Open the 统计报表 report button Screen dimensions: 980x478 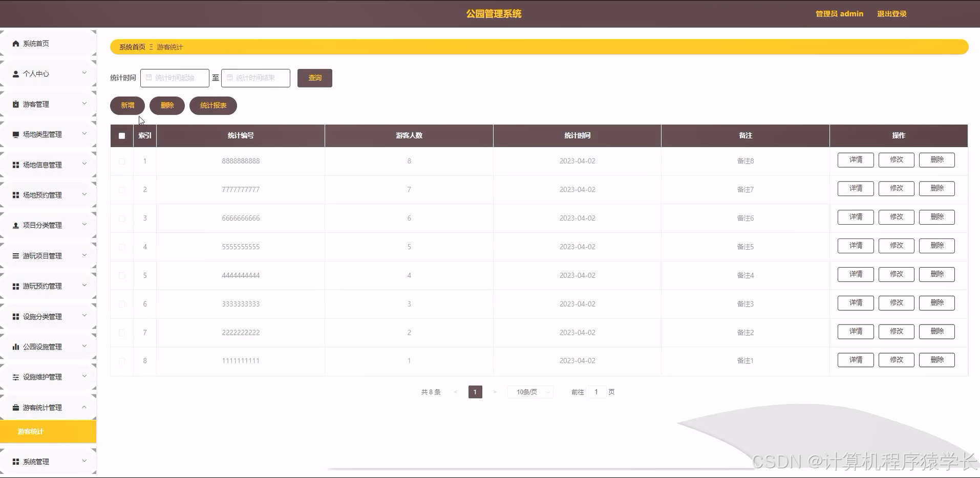pyautogui.click(x=213, y=105)
